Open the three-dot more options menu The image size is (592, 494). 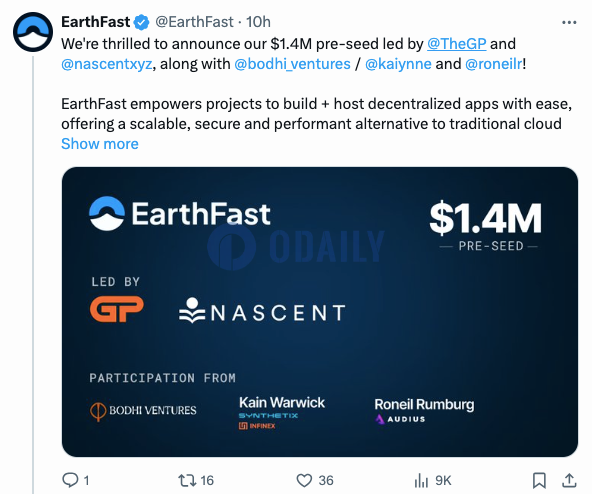[569, 23]
